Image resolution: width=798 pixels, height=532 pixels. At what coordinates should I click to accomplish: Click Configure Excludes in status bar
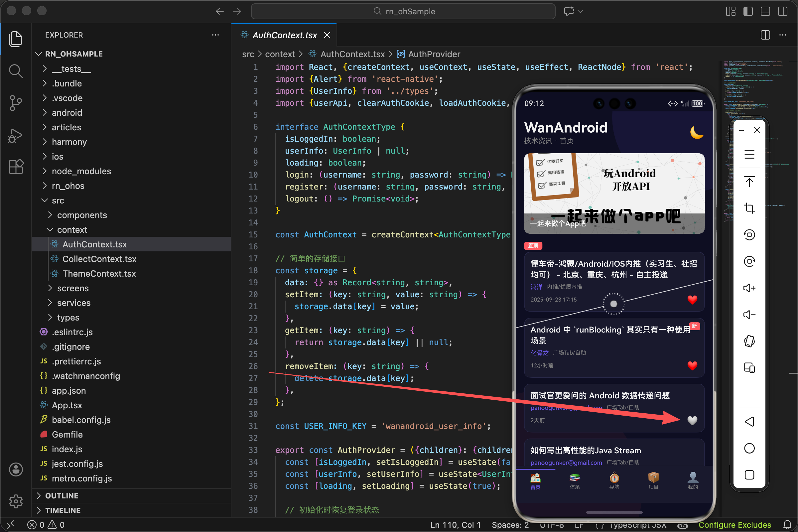(734, 525)
